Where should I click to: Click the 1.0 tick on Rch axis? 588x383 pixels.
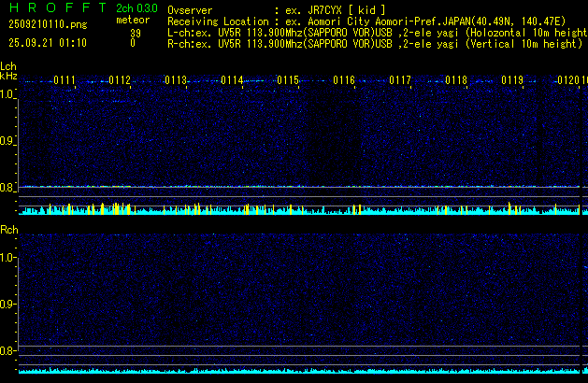[x=8, y=257]
